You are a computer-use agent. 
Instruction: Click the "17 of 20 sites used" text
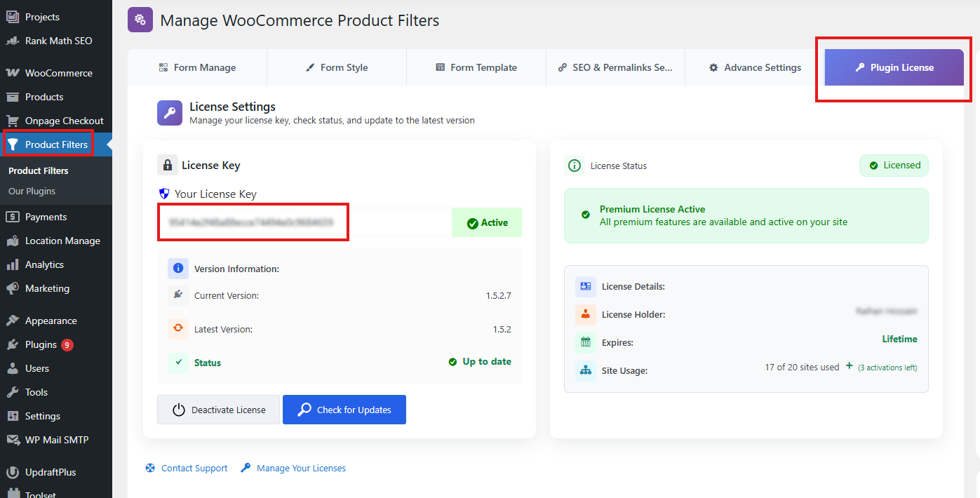point(802,367)
